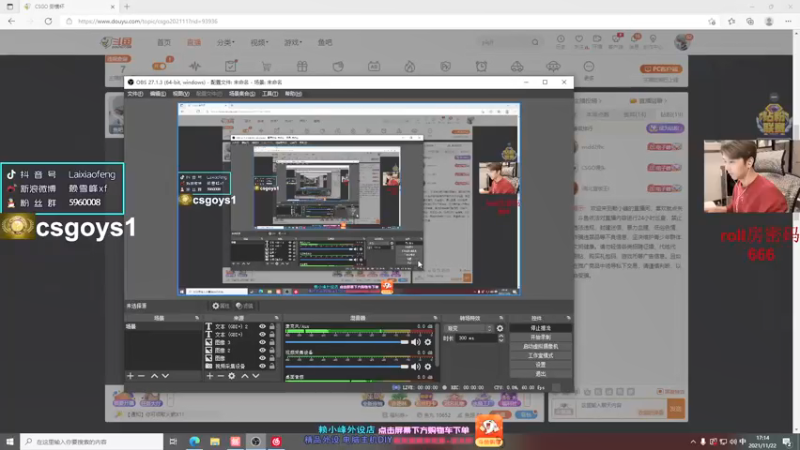The height and width of the screenshot is (450, 800).
Task: Refresh the browser page
Action: pyautogui.click(x=48, y=21)
